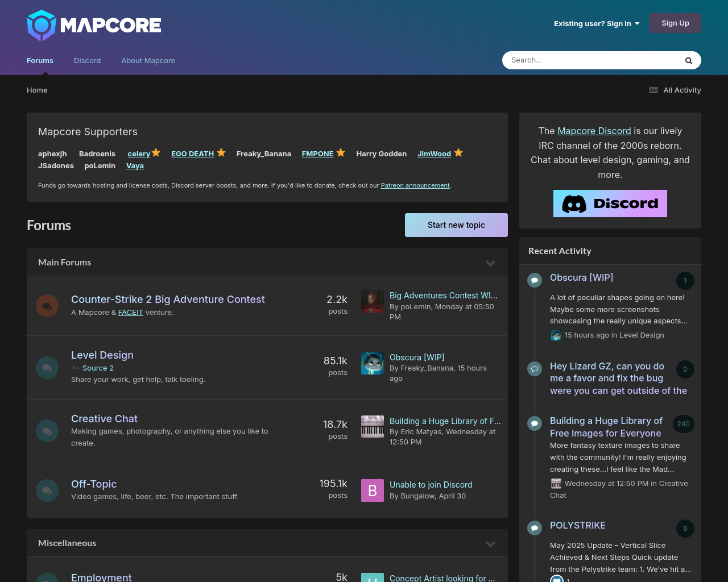The height and width of the screenshot is (582, 728).
Task: Open the Off-Topic forum
Action: pos(94,484)
